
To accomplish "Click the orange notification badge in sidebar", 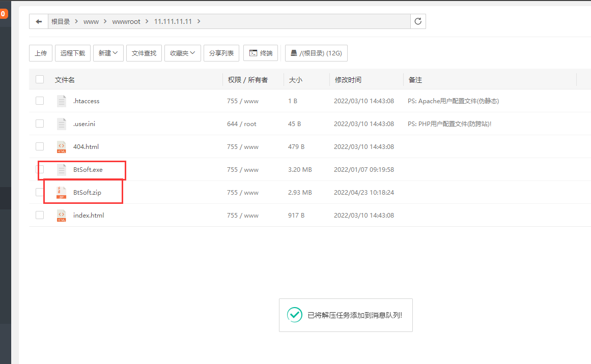I will point(4,14).
